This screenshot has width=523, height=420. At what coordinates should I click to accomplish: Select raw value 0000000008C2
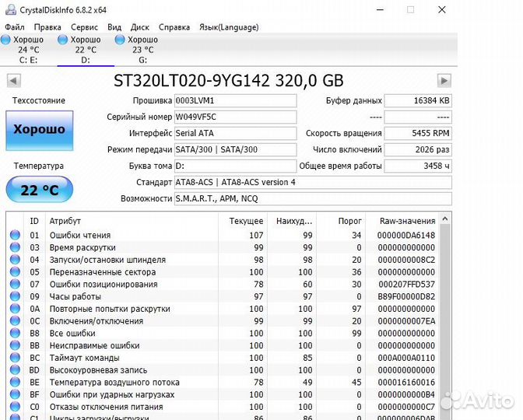click(406, 260)
